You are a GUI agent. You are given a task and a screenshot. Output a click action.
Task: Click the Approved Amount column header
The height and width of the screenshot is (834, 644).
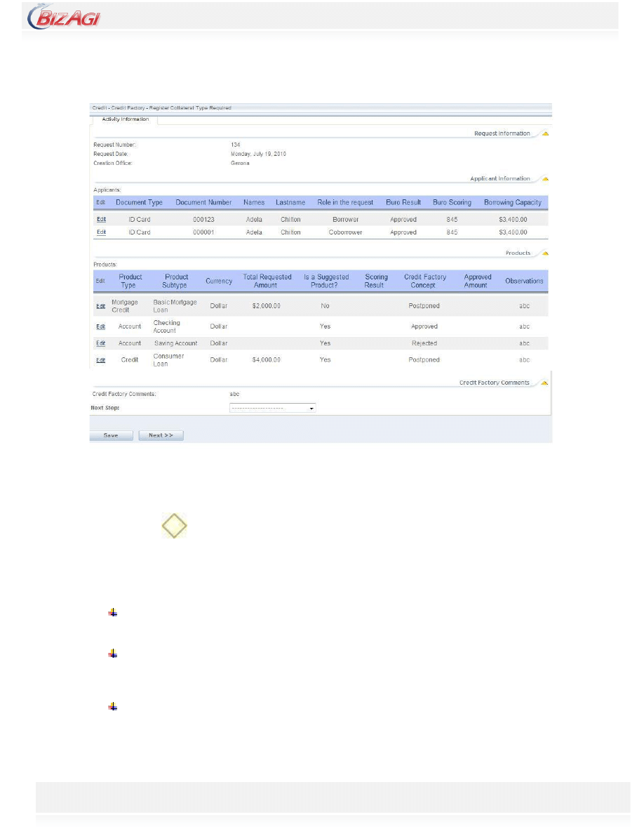[477, 281]
